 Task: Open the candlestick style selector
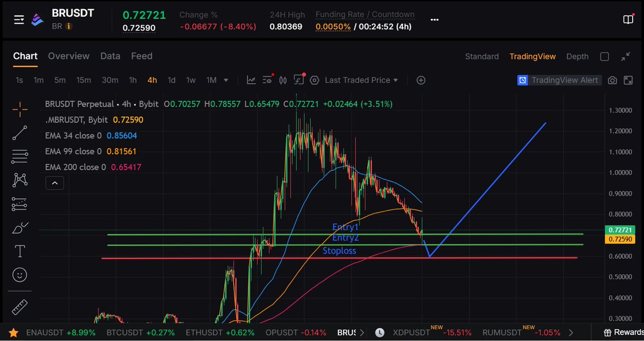(x=283, y=80)
